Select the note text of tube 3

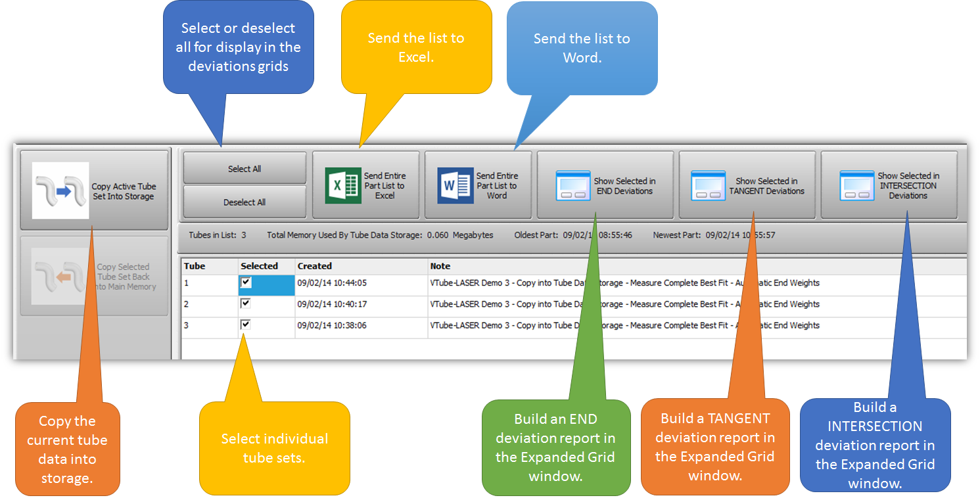(x=624, y=325)
